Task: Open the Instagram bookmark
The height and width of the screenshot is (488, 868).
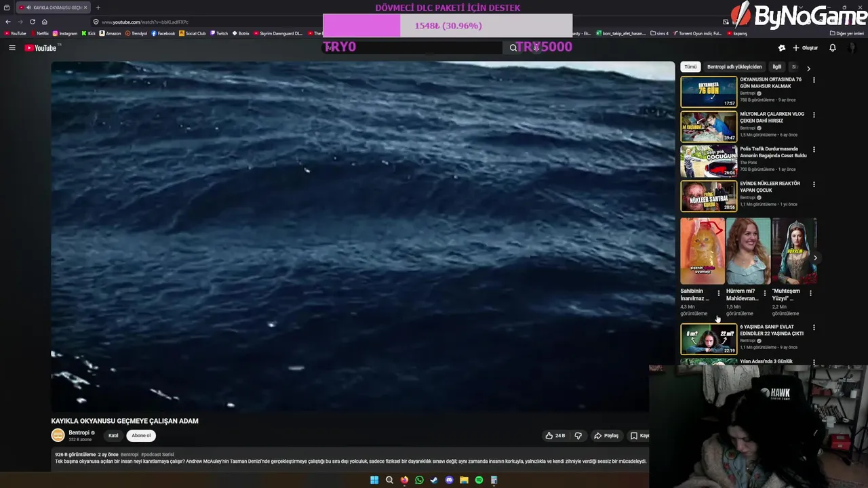Action: coord(65,33)
